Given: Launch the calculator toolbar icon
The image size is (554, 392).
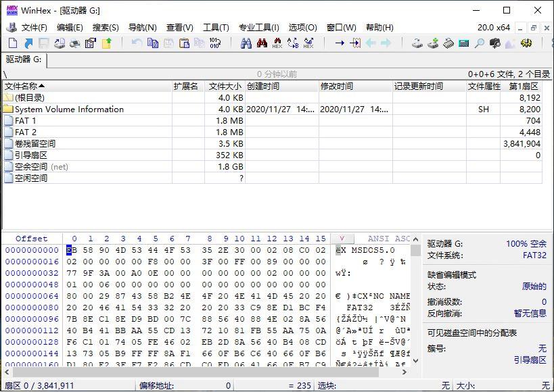Looking at the screenshot, I should click(463, 43).
